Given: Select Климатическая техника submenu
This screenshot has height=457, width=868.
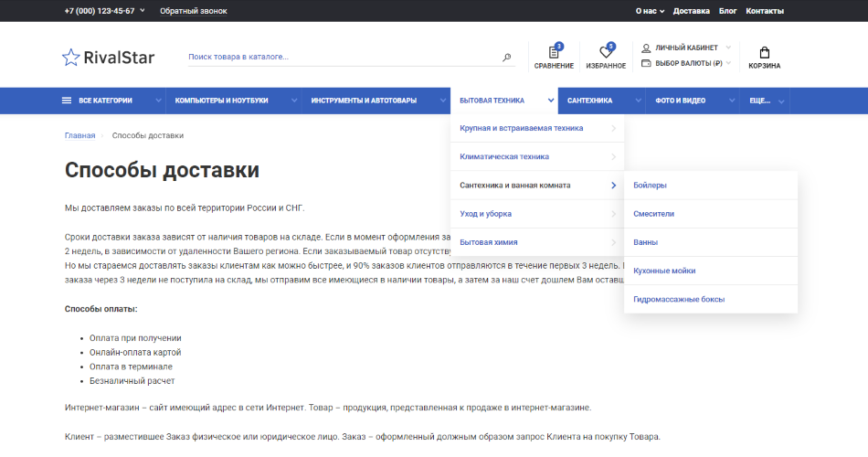Looking at the screenshot, I should click(537, 157).
